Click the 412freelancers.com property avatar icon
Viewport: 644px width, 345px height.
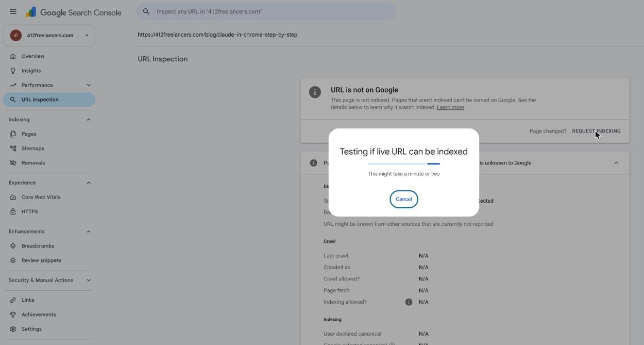[16, 35]
